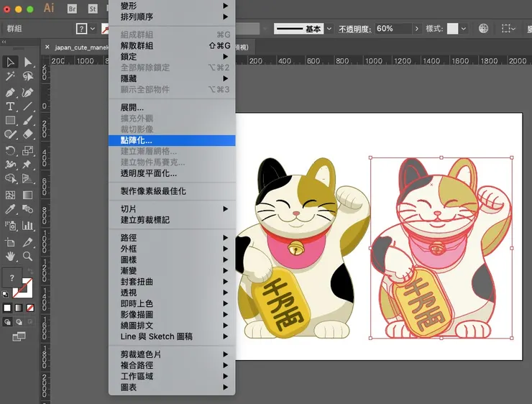Select the Magic Wand tool

10,76
